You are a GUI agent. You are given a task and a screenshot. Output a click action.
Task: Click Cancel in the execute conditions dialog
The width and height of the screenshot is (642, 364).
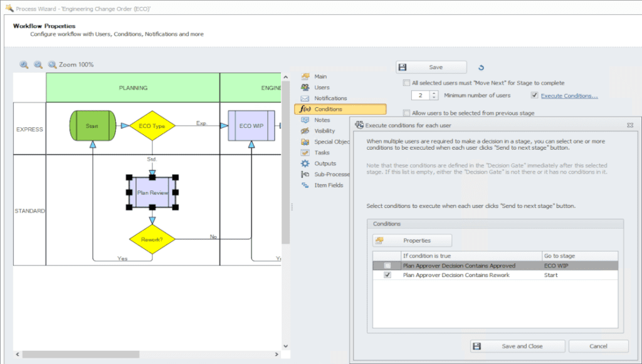point(598,346)
